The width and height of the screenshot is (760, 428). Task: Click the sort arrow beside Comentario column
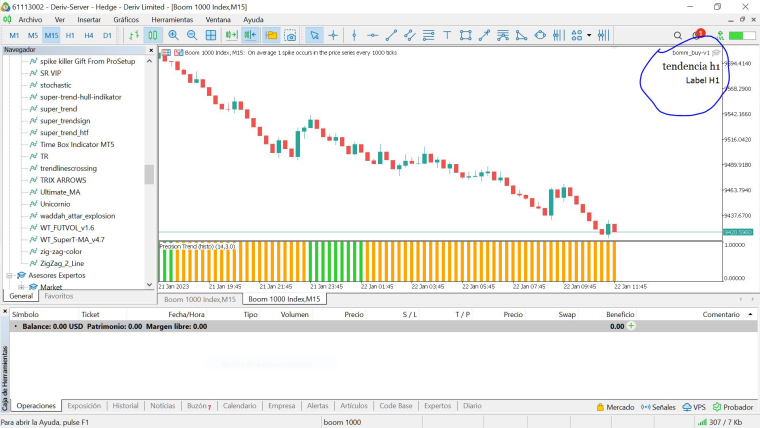pos(750,315)
